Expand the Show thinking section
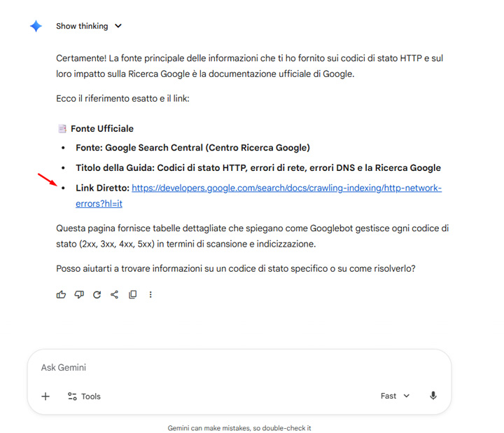 [89, 26]
